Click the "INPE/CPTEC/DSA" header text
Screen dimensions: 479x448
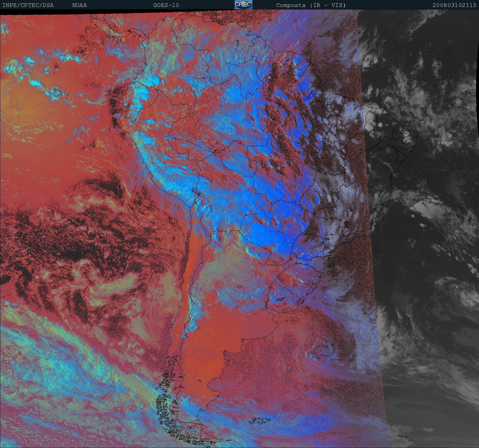pos(28,5)
